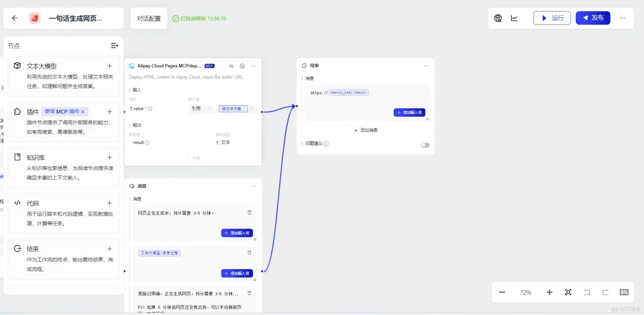Click 添加输入项 in the 结束 node

409,112
